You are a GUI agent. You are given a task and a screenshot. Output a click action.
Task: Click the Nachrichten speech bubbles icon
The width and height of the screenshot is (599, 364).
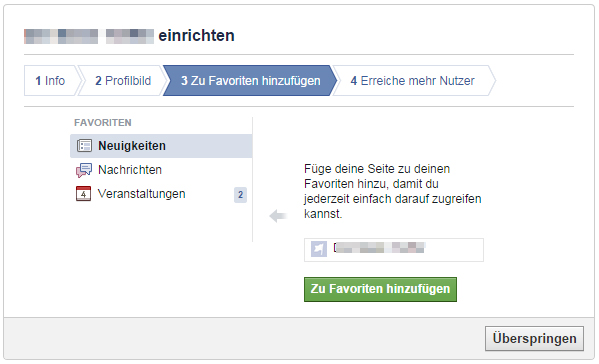[84, 170]
